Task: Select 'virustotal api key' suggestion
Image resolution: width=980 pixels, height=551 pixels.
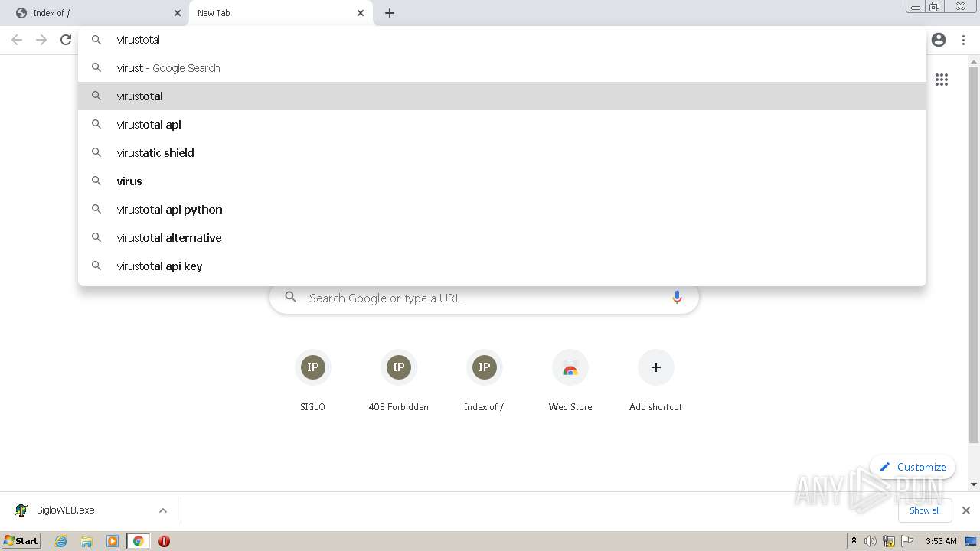Action: point(501,266)
